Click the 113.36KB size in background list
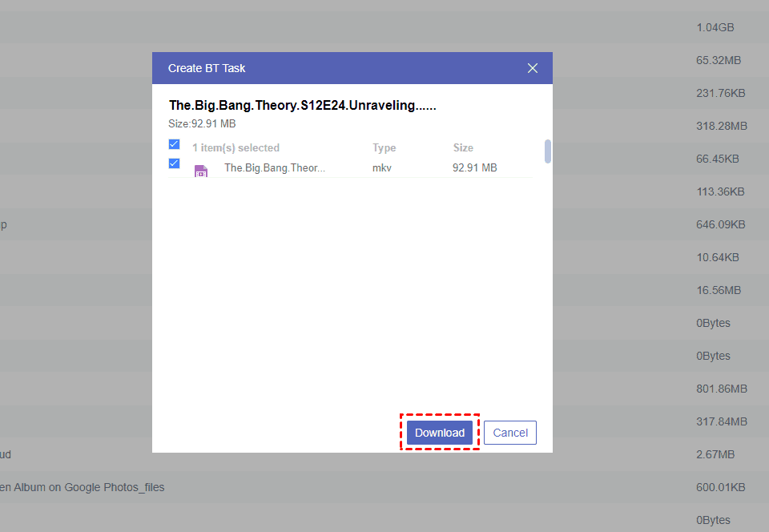The width and height of the screenshot is (769, 532). pos(720,191)
